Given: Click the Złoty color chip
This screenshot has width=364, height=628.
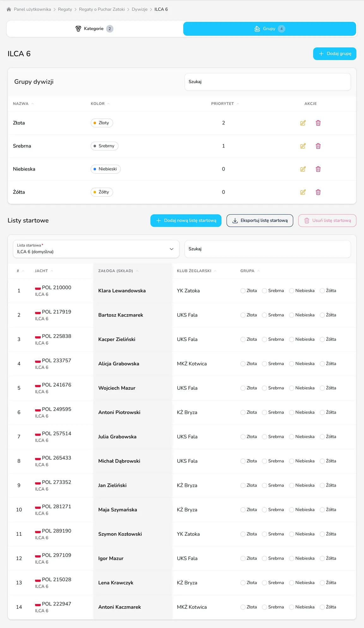Looking at the screenshot, I should [102, 123].
